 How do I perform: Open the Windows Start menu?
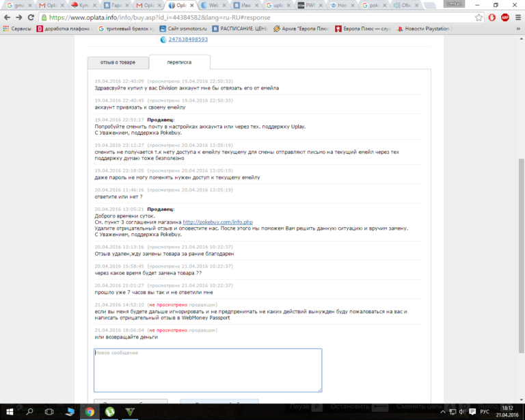click(x=10, y=412)
